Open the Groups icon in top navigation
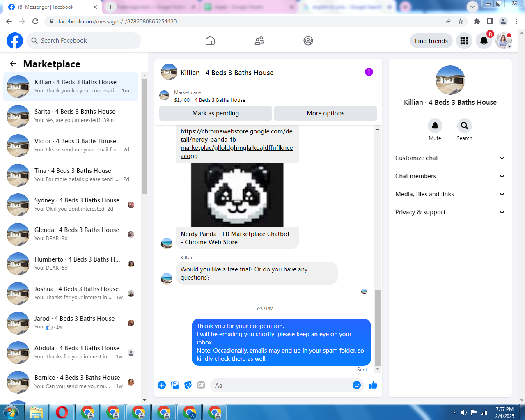The width and height of the screenshot is (525, 420). 308,41
